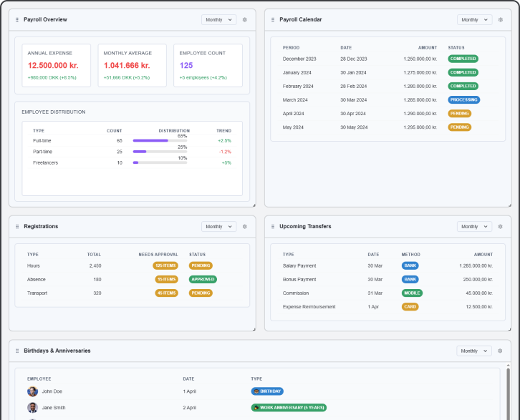The image size is (520, 420).
Task: Open Payroll Calendar Monthly dropdown
Action: click(475, 20)
